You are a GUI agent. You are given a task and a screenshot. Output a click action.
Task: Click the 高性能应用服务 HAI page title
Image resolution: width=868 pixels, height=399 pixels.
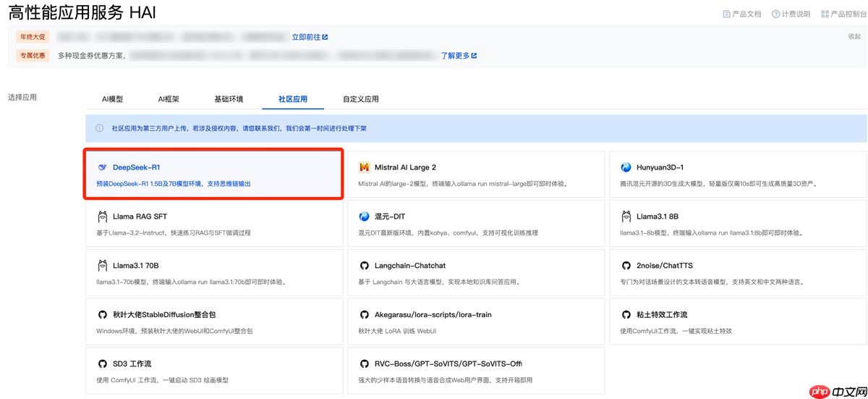82,13
